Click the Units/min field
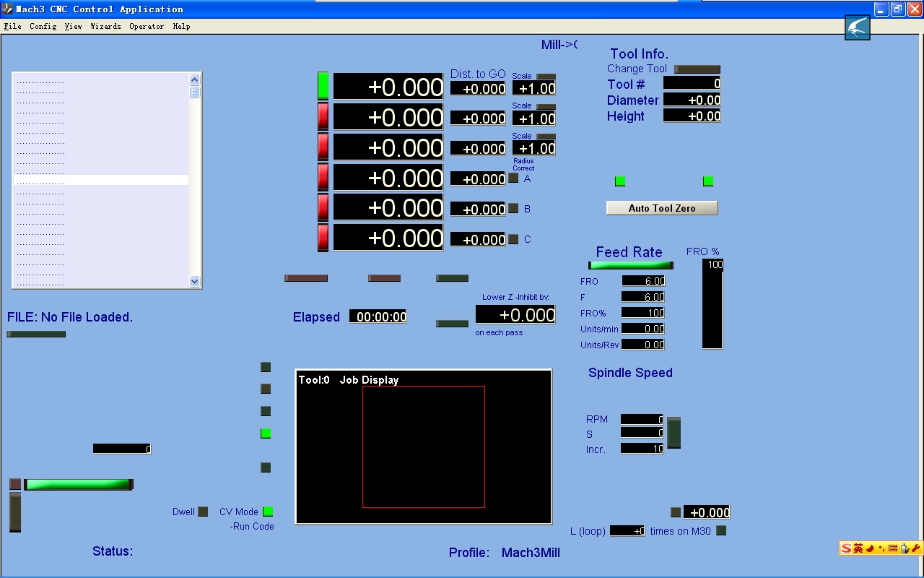This screenshot has width=924, height=578. (642, 329)
